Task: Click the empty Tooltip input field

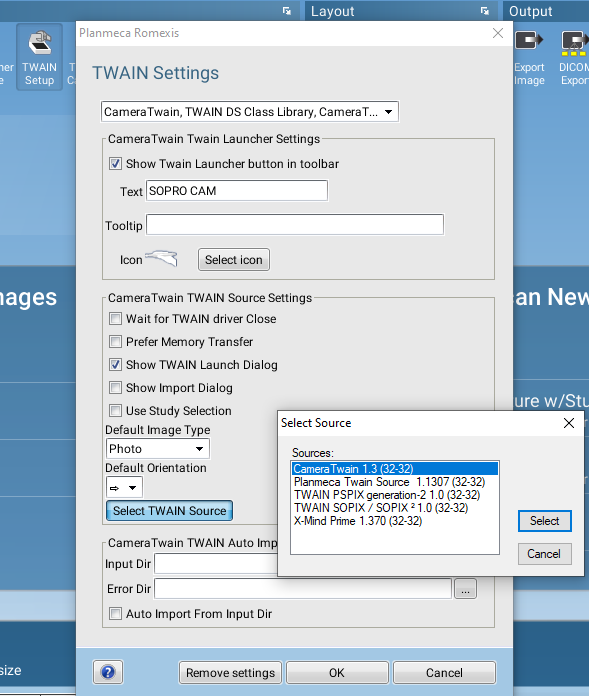Action: (295, 225)
